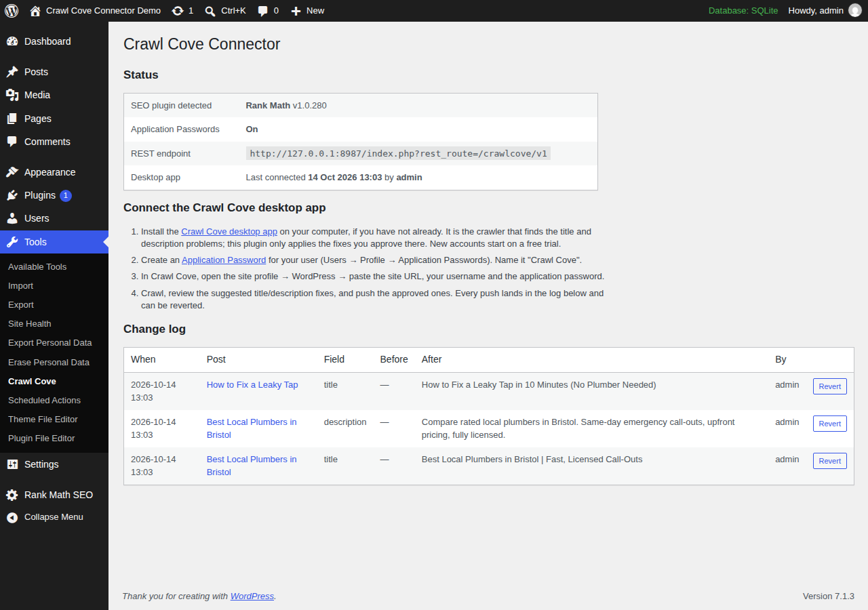Revert the Bristol description change
Screen dimensions: 868x610
(x=830, y=424)
